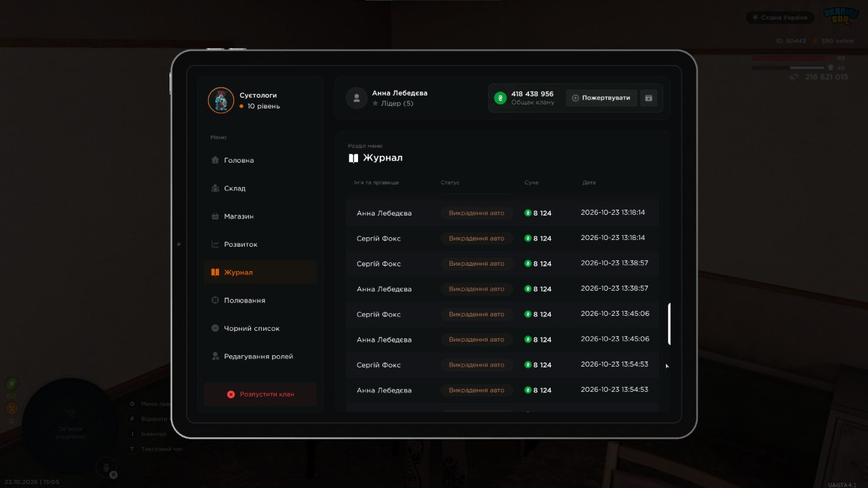The width and height of the screenshot is (868, 488).
Task: Click the green hryvnia icon of clan fund
Action: click(500, 98)
